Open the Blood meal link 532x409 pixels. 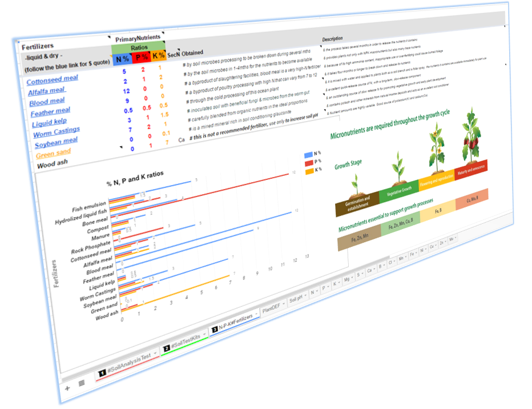(x=47, y=101)
